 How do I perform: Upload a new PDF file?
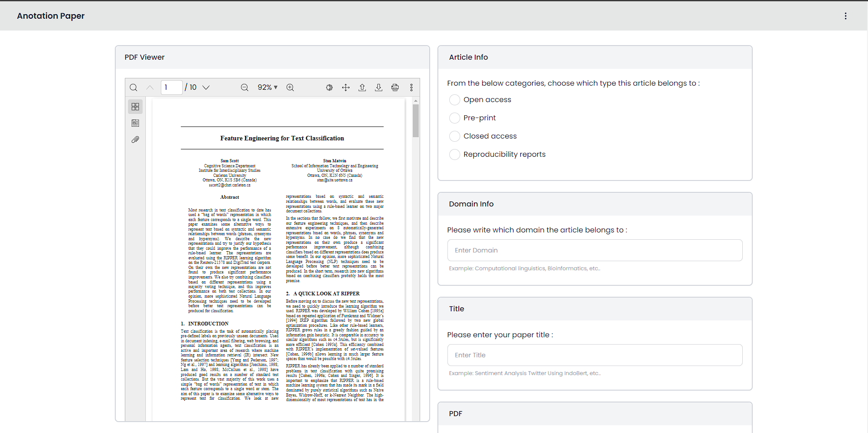(x=362, y=87)
